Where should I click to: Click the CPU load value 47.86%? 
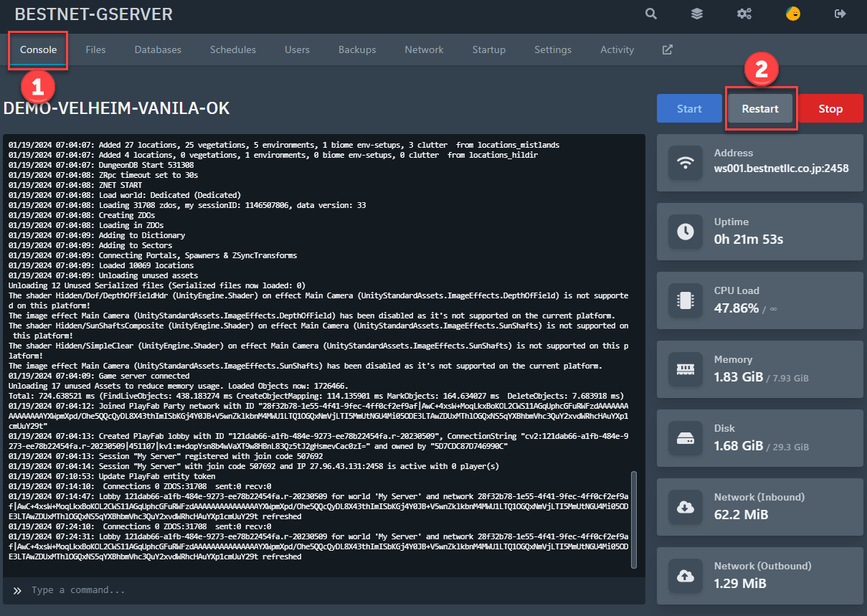tap(736, 308)
